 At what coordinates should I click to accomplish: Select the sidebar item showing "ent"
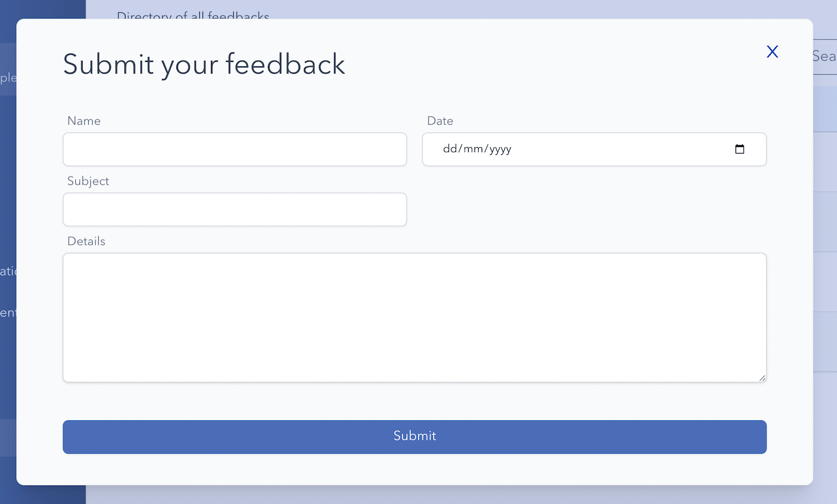point(8,313)
